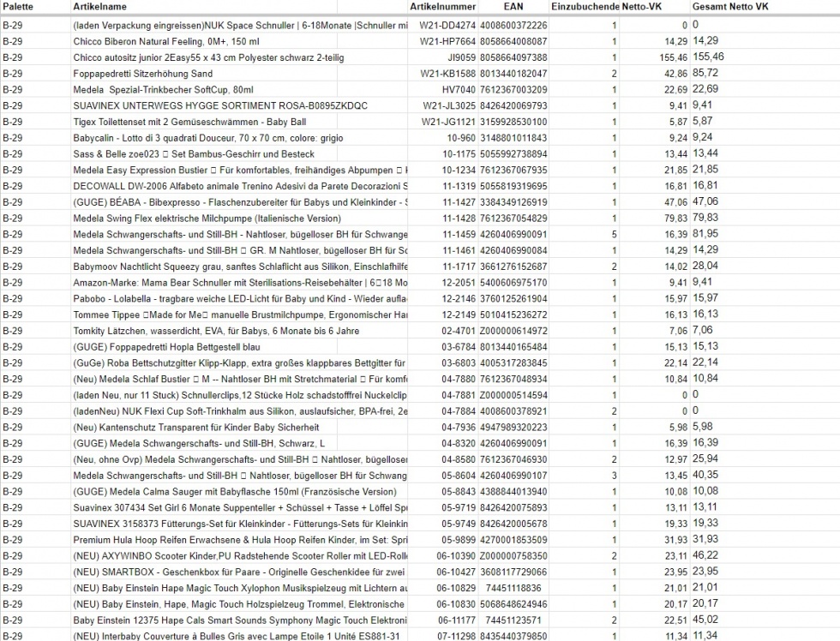Select article number JI9059
This screenshot has width=840, height=641.
pos(461,57)
